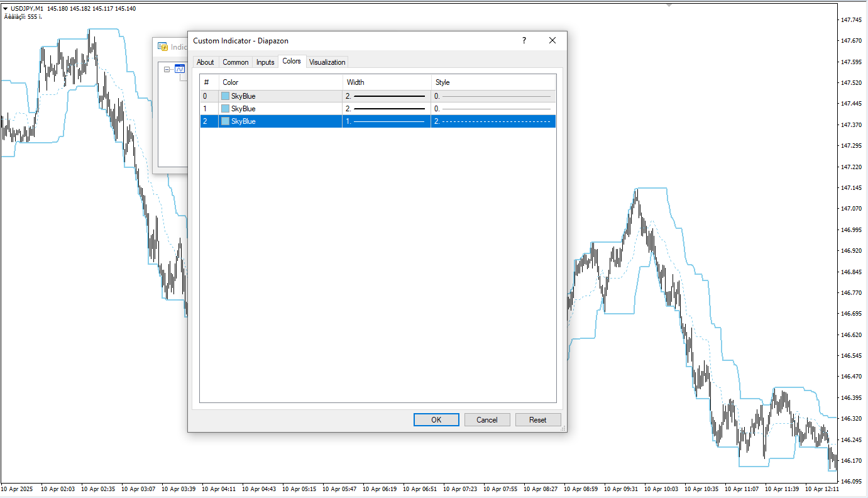Click the 10 Apr 06:51 time label
This screenshot has height=498, width=868.
pyautogui.click(x=420, y=489)
